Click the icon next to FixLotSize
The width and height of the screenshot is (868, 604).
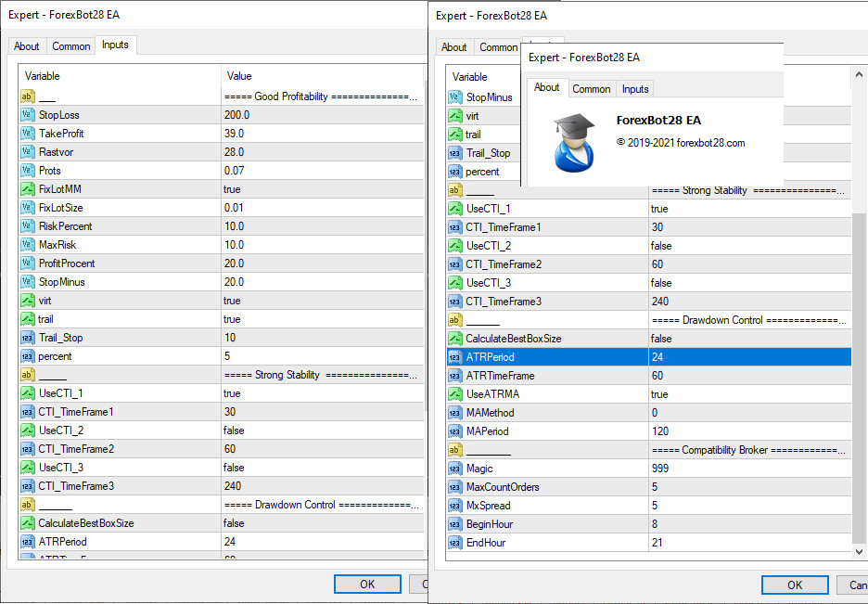coord(28,208)
